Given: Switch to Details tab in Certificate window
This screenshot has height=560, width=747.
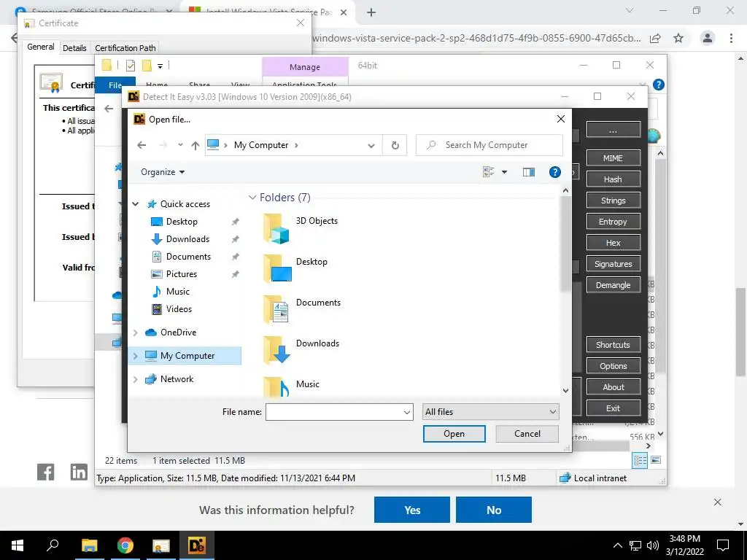Looking at the screenshot, I should pyautogui.click(x=74, y=48).
